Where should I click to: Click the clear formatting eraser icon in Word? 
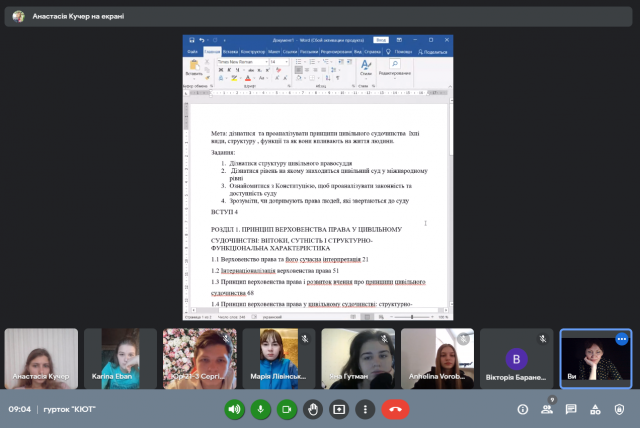click(278, 70)
